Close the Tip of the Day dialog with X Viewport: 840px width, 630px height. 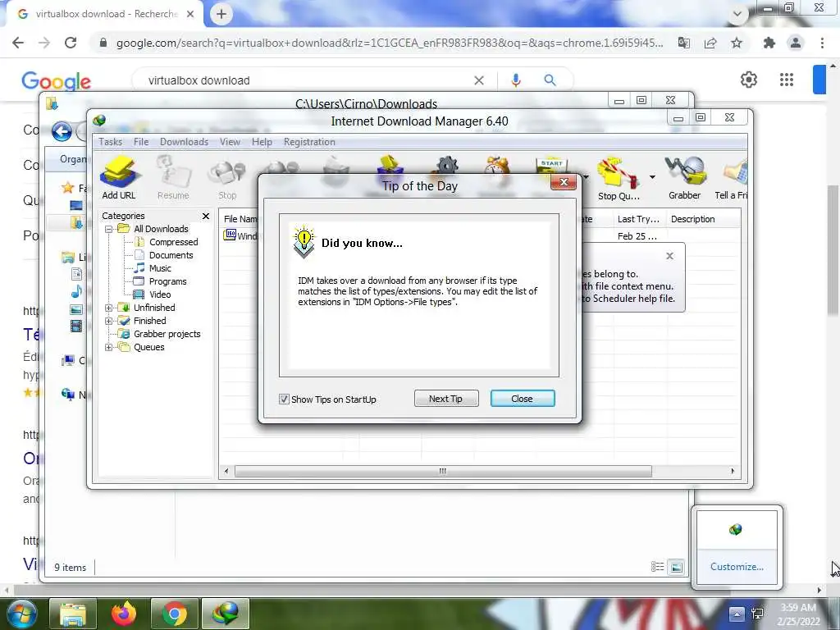pos(564,182)
